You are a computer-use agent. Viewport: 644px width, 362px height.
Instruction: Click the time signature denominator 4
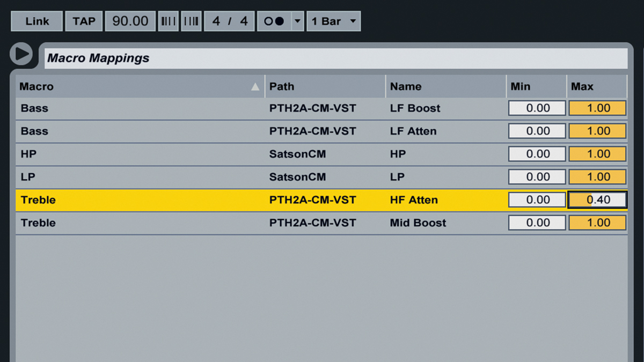click(x=244, y=21)
